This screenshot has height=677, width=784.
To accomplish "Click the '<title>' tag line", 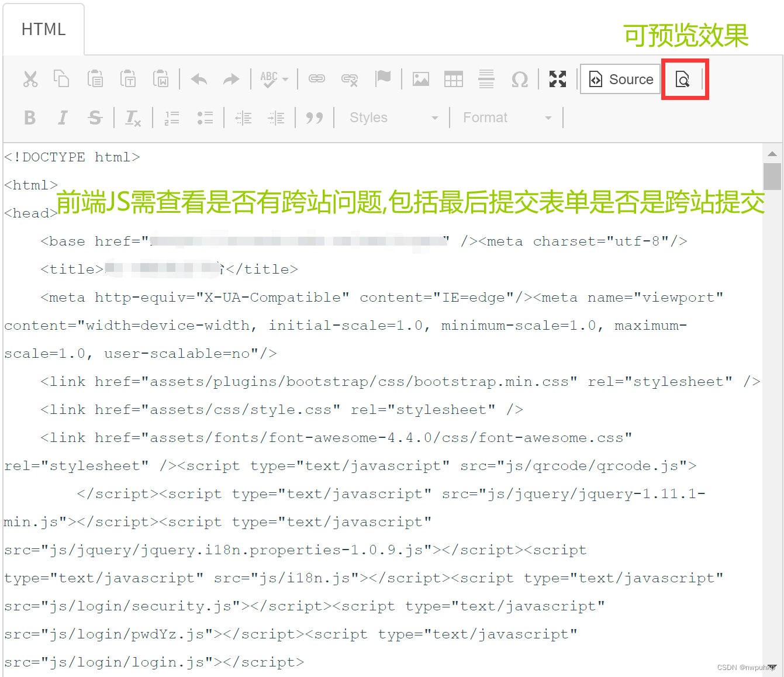I will click(169, 270).
